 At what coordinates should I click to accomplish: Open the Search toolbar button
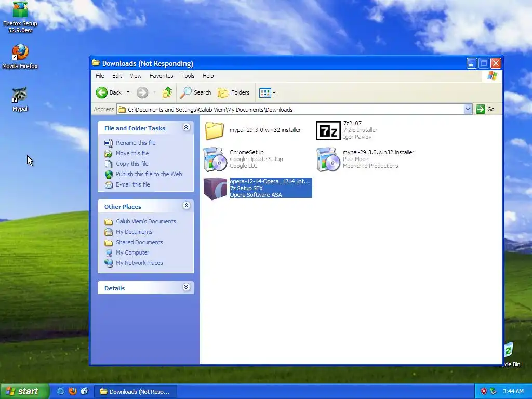pos(195,92)
